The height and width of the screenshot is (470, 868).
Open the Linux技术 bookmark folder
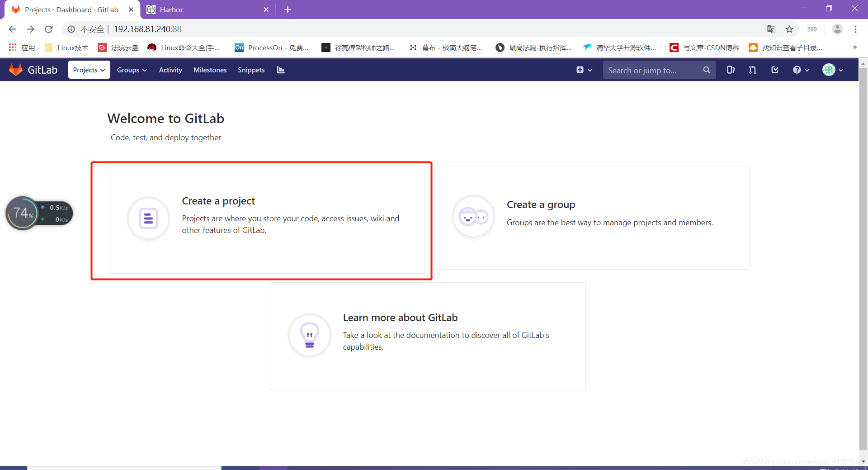click(67, 47)
